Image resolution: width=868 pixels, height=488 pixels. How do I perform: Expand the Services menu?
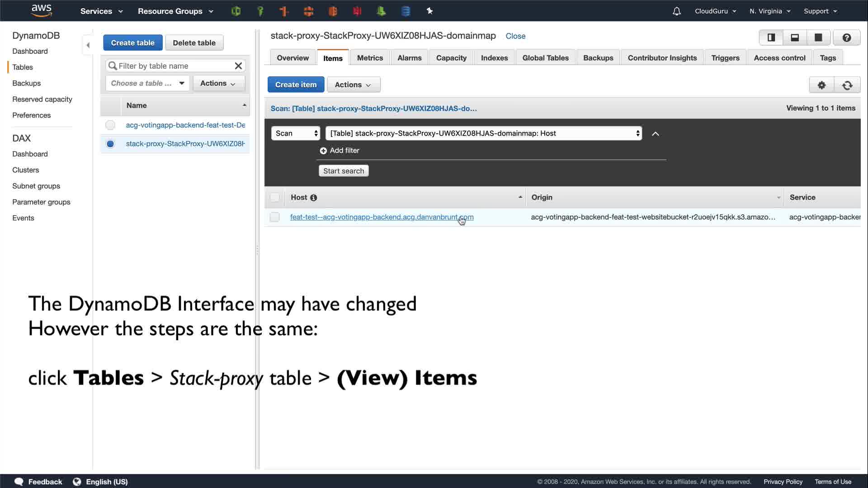(101, 11)
